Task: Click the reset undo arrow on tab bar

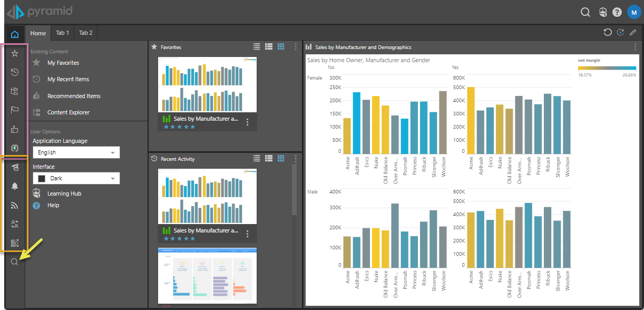Action: [608, 33]
